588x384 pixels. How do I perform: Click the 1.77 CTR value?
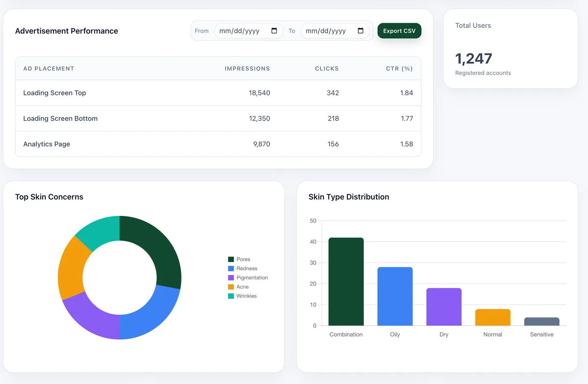pyautogui.click(x=407, y=118)
